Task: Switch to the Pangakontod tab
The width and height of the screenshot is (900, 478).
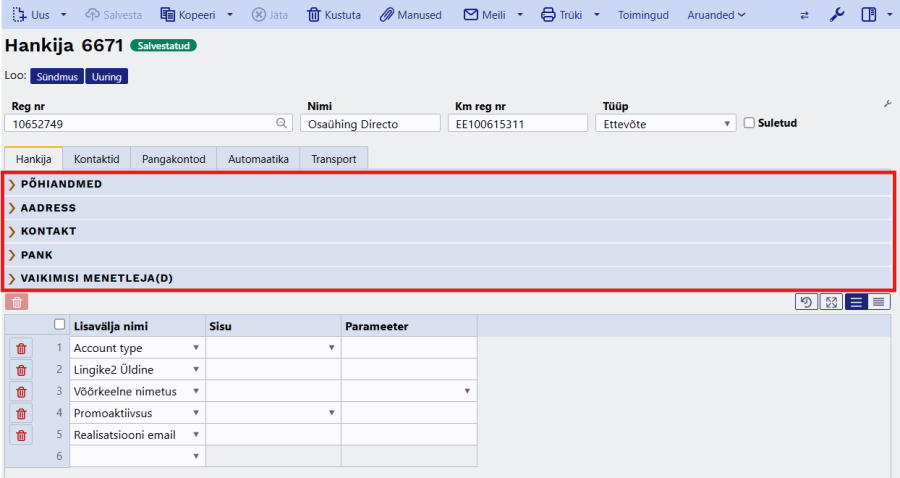Action: point(173,159)
